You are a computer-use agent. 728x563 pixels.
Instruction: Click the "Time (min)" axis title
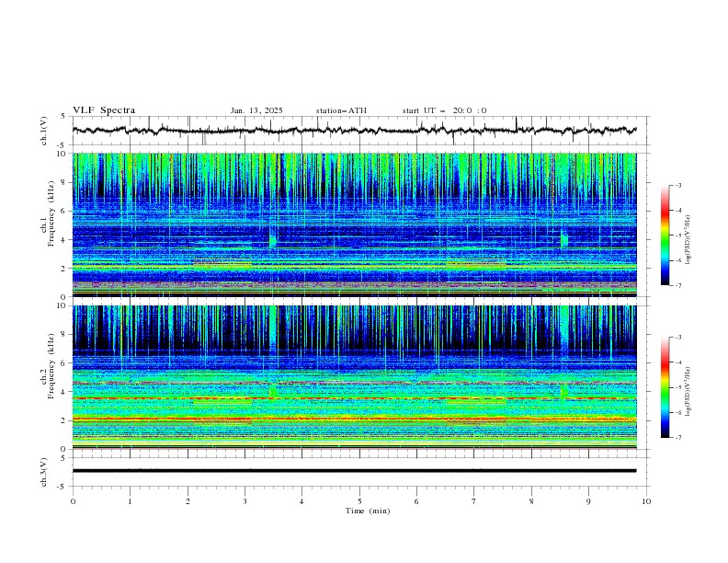(368, 511)
